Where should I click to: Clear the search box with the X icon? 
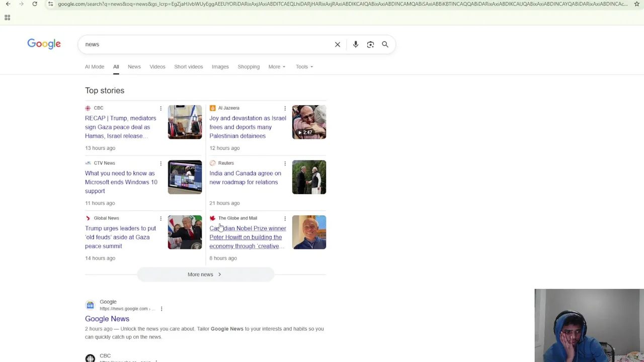click(x=338, y=44)
